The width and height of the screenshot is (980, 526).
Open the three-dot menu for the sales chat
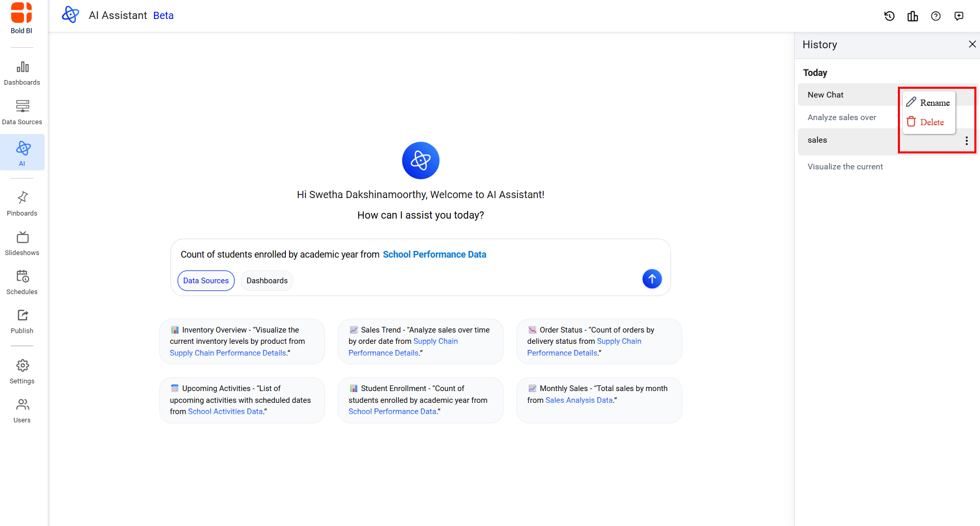tap(966, 141)
